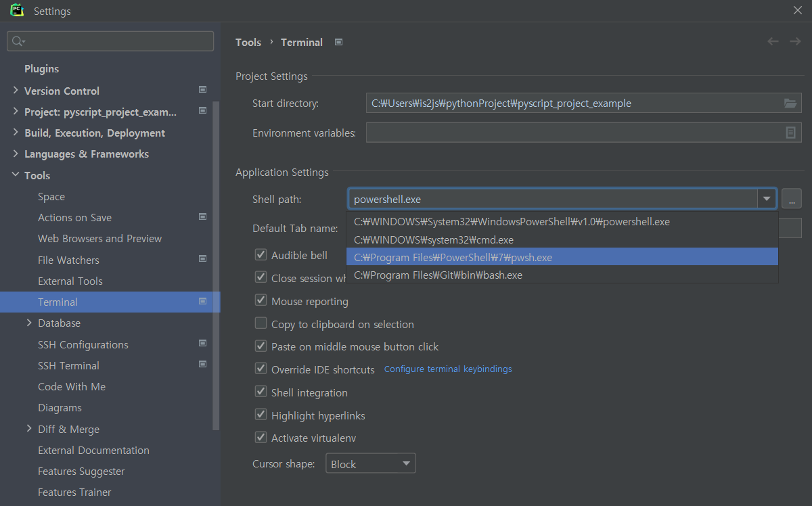Click project marker icon next to Tools › Terminal breadcrumb
Image resolution: width=812 pixels, height=506 pixels.
(x=339, y=42)
